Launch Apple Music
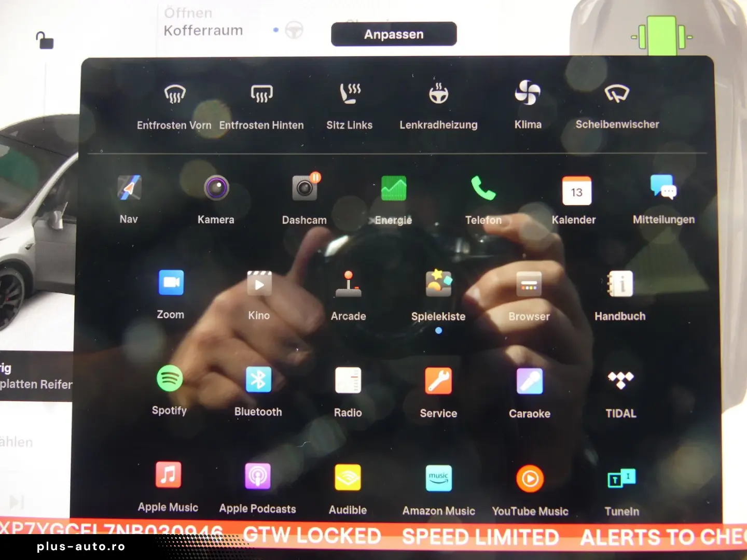747x560 pixels. pos(169,474)
